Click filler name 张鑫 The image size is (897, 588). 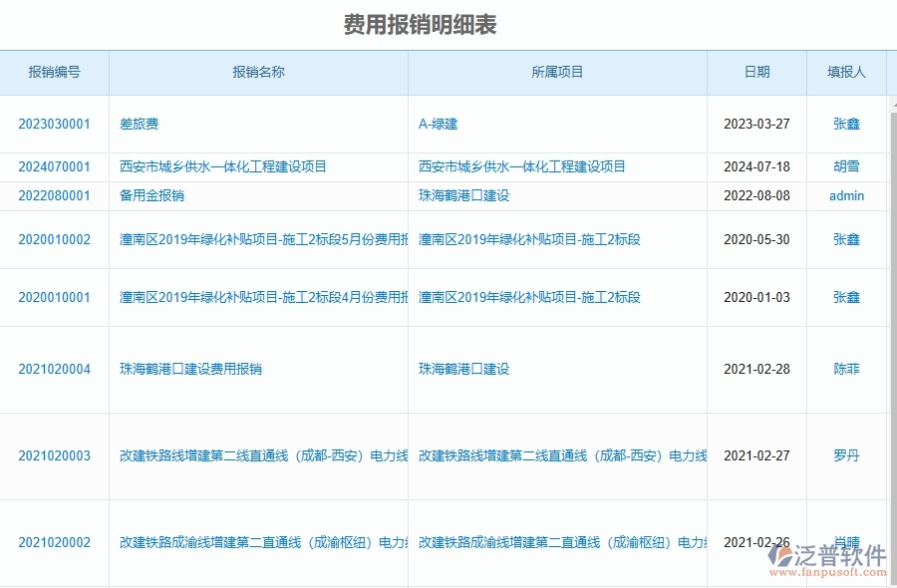845,124
